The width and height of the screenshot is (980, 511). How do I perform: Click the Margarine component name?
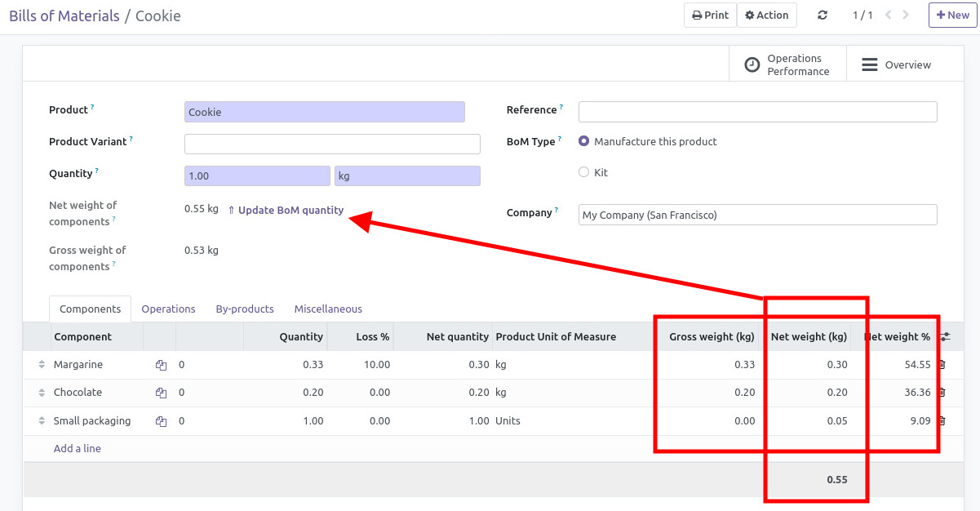pyautogui.click(x=78, y=365)
